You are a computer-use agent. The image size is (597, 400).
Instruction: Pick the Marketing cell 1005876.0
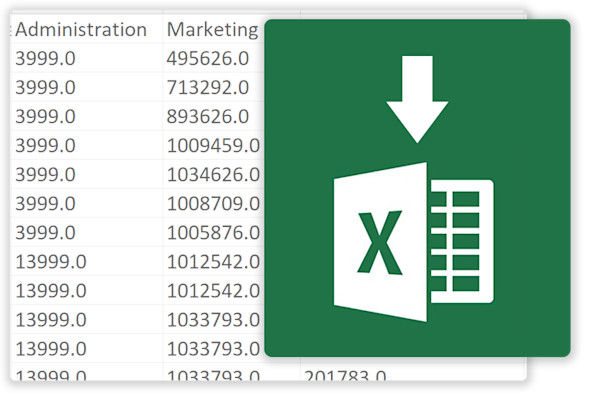point(213,233)
